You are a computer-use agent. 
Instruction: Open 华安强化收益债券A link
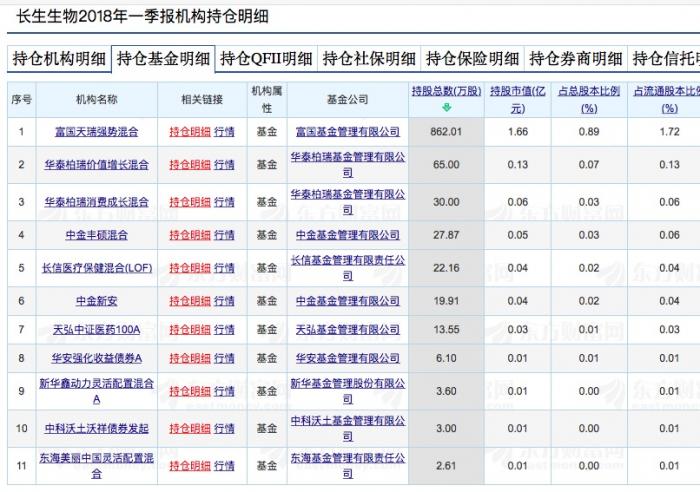96,358
